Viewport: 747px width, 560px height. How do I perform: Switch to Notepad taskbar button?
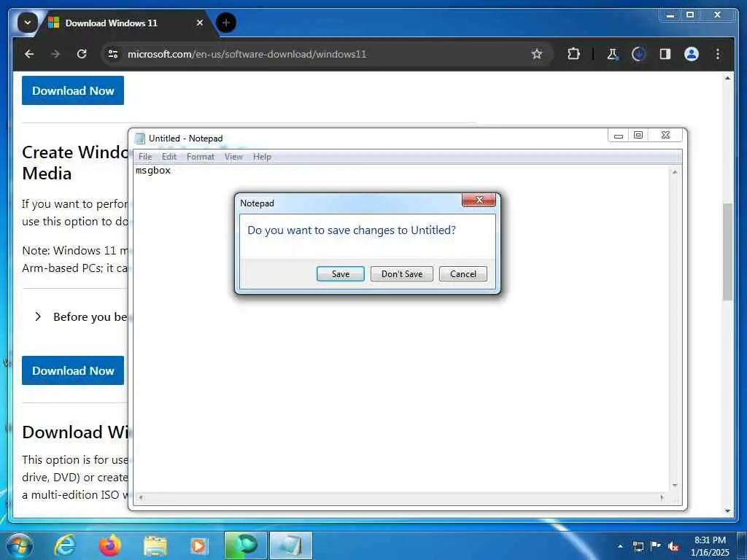pos(291,545)
